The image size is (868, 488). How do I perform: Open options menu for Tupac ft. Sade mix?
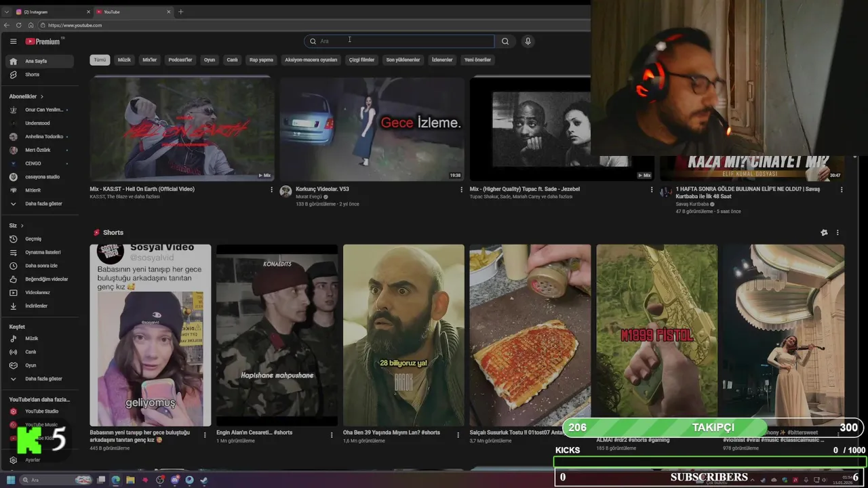(651, 190)
